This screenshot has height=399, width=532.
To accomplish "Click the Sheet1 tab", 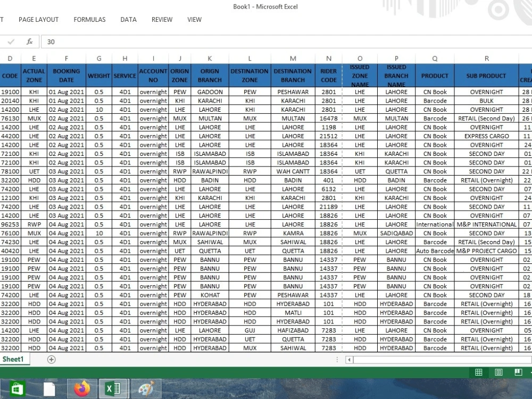I will point(14,359).
